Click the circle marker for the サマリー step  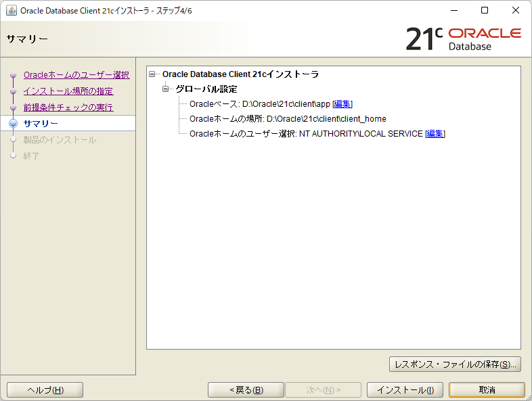click(14, 123)
